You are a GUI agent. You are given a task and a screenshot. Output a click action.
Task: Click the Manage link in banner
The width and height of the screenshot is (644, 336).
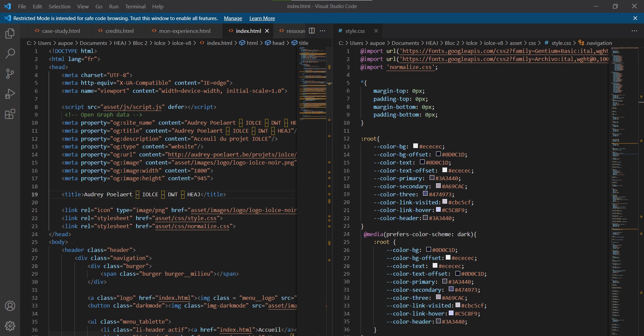(233, 18)
